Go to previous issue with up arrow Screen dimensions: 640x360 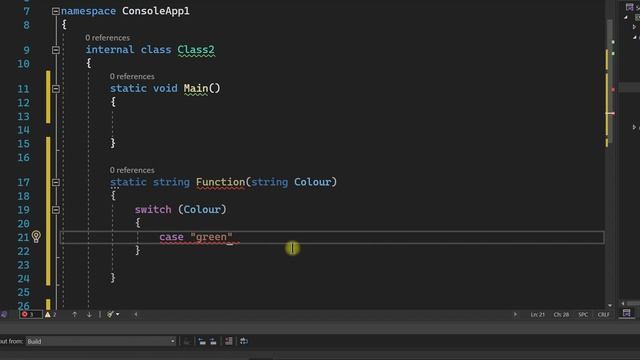(x=74, y=314)
